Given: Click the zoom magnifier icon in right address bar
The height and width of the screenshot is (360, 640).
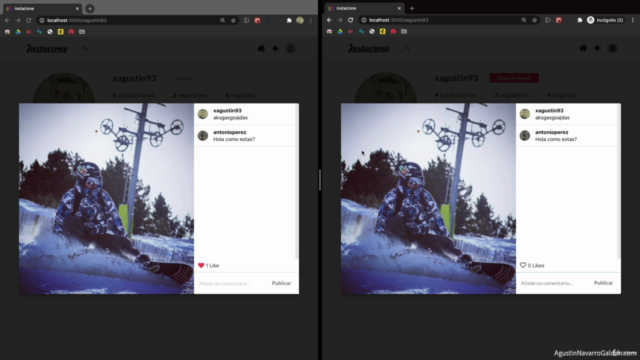Looking at the screenshot, I should [x=524, y=20].
